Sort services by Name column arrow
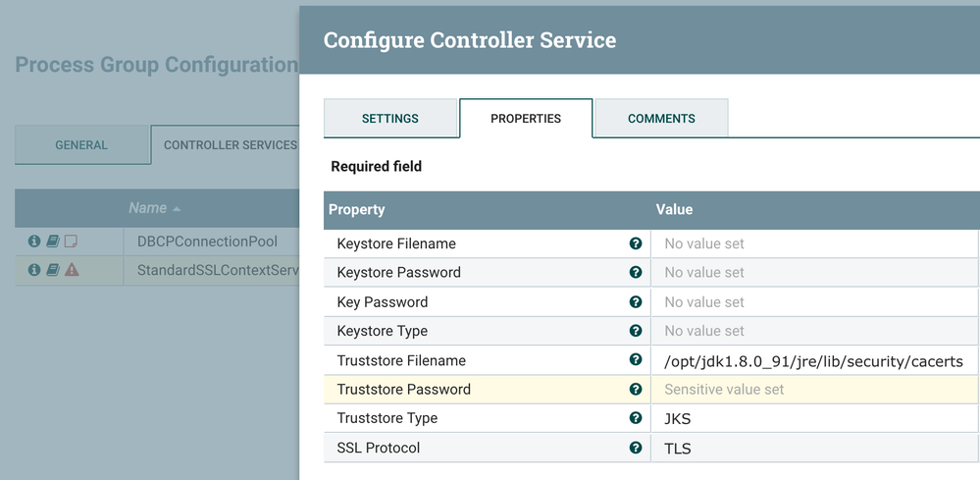The height and width of the screenshot is (480, 980). 177,209
